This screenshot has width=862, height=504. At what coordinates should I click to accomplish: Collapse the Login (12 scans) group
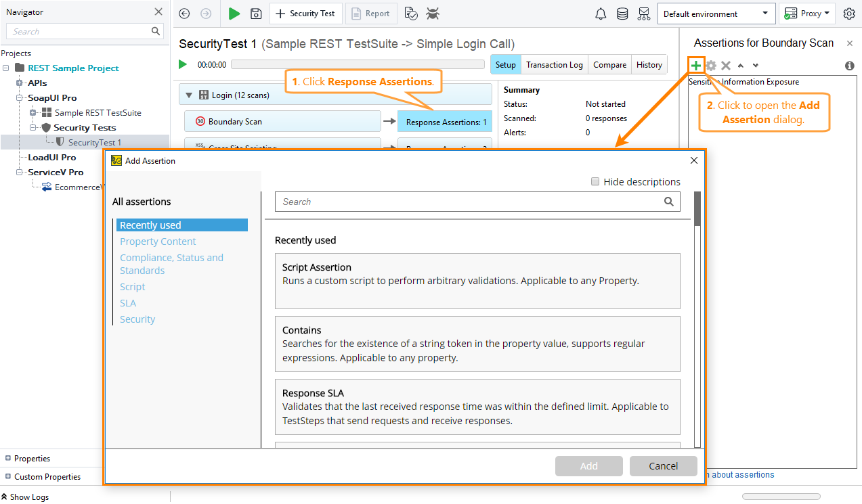[x=189, y=95]
